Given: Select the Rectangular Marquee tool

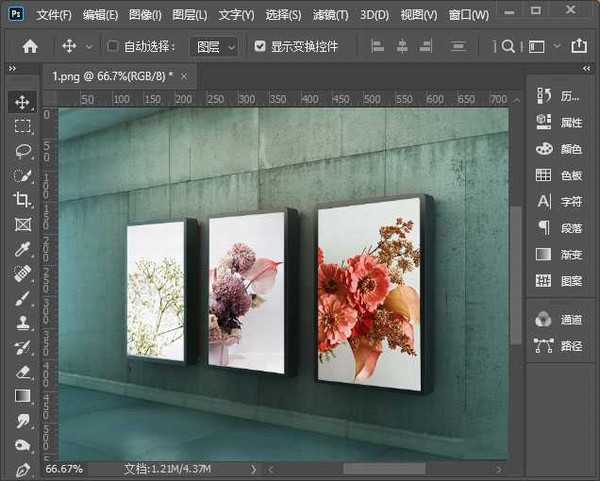Looking at the screenshot, I should [22, 127].
